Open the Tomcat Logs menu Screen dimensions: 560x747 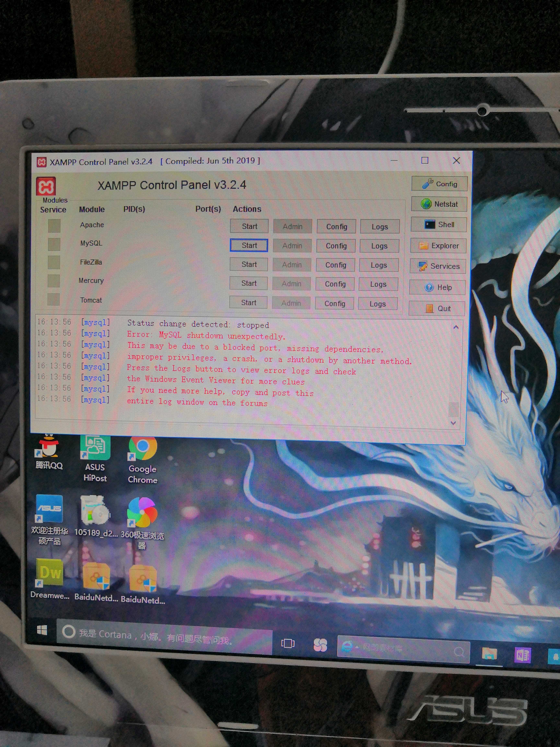coord(378,304)
